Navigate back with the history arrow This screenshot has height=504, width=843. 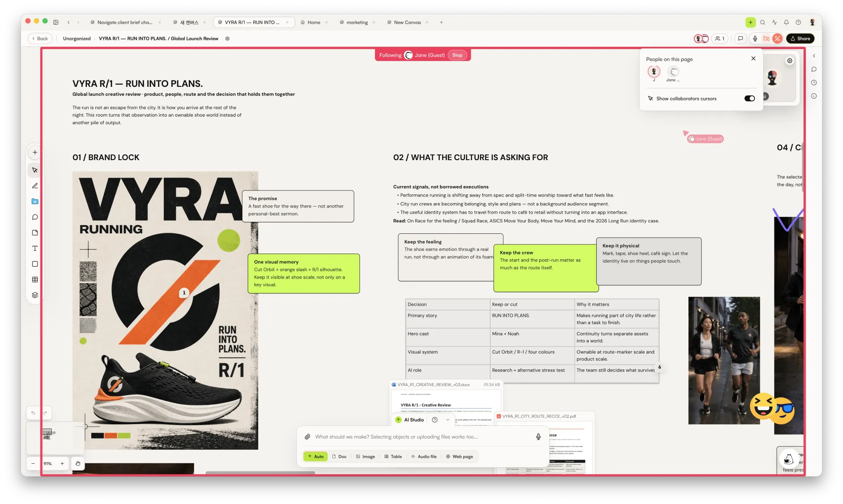coord(68,22)
